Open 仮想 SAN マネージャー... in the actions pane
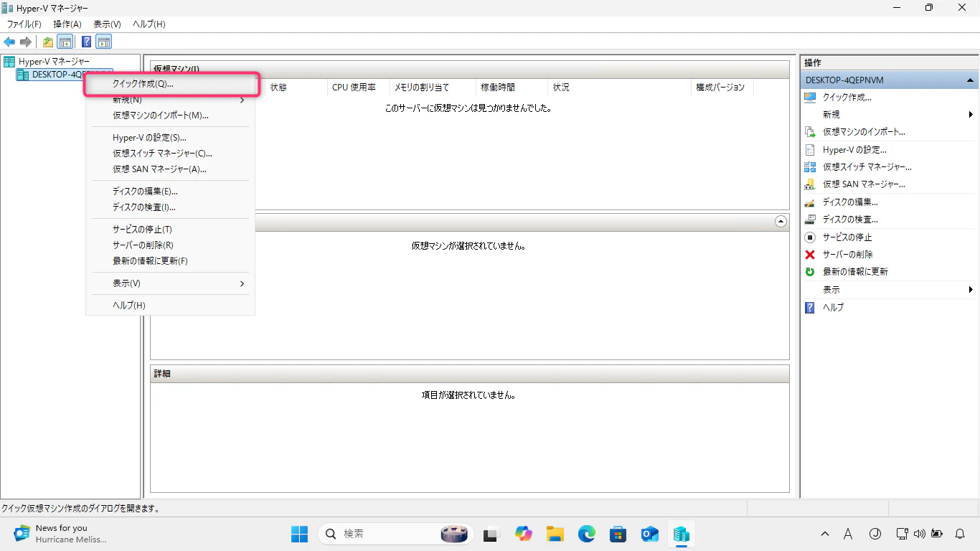980x551 pixels. click(864, 184)
